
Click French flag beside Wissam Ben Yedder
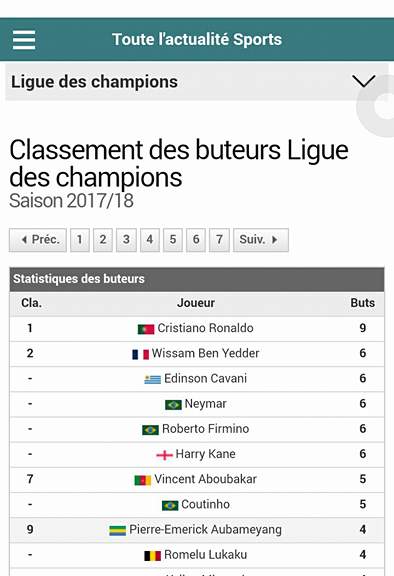[140, 354]
